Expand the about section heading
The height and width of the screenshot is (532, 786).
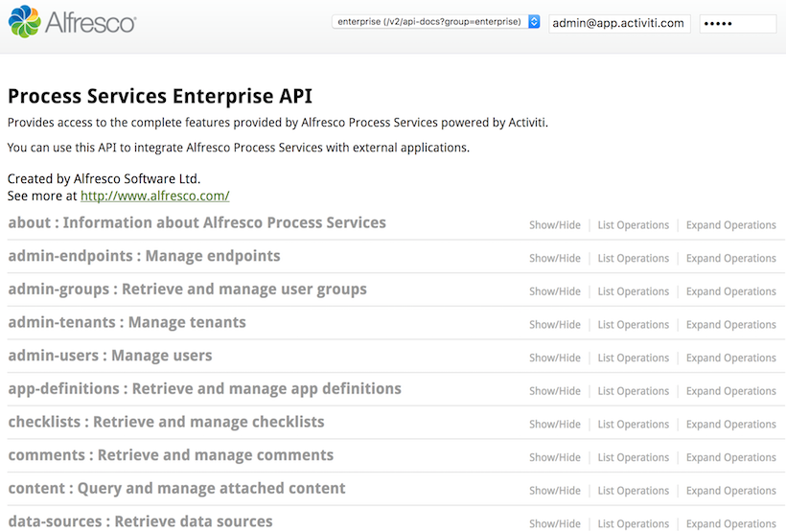197,222
